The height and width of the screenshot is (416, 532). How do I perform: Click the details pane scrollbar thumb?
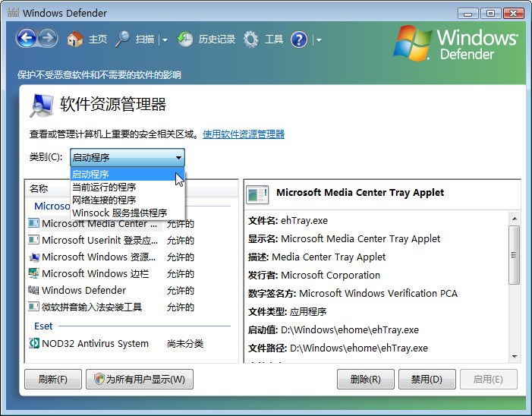pos(515,255)
